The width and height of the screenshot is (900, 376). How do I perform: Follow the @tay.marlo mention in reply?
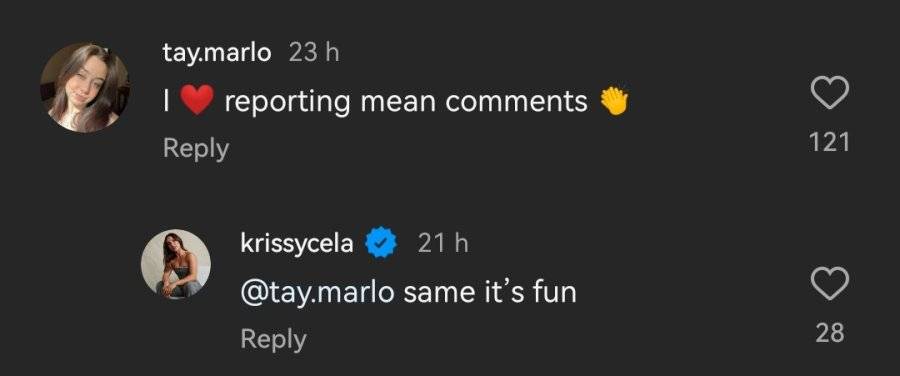point(317,293)
